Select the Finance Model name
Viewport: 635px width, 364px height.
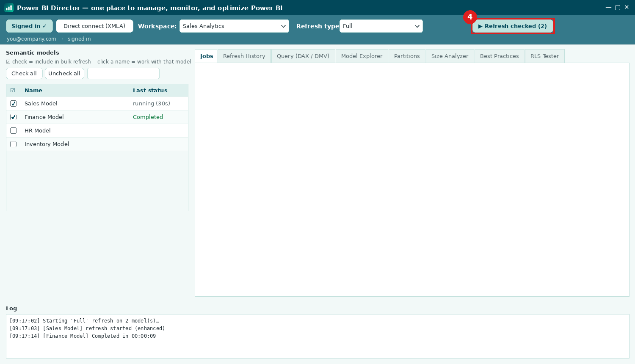click(x=44, y=117)
